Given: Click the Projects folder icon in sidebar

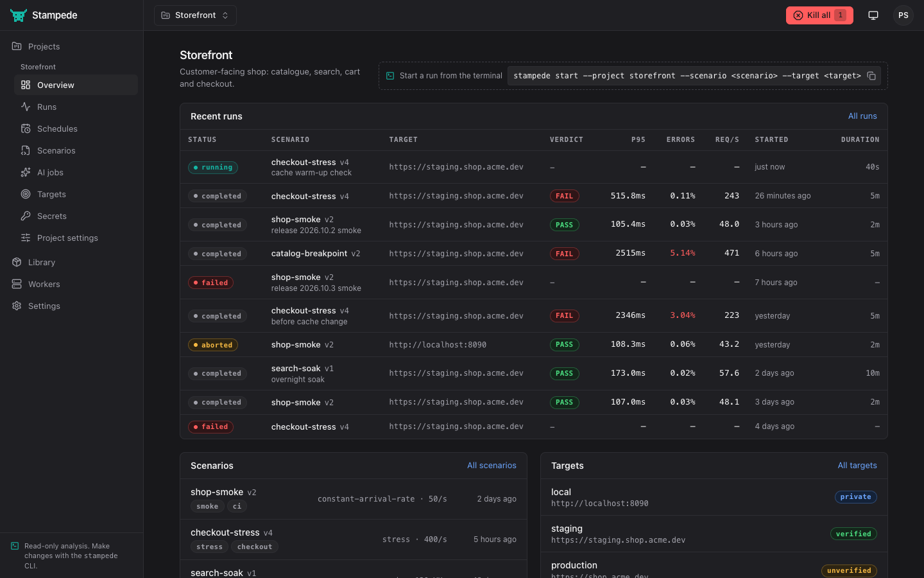Looking at the screenshot, I should point(17,46).
